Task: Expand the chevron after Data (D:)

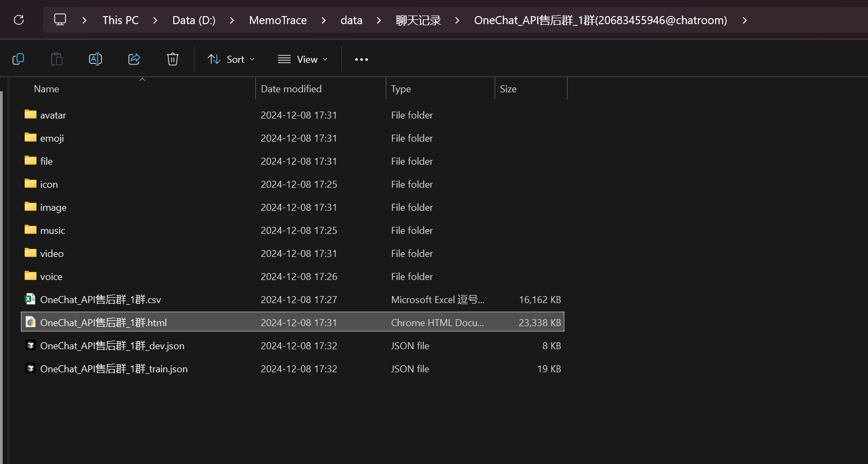Action: [x=232, y=20]
